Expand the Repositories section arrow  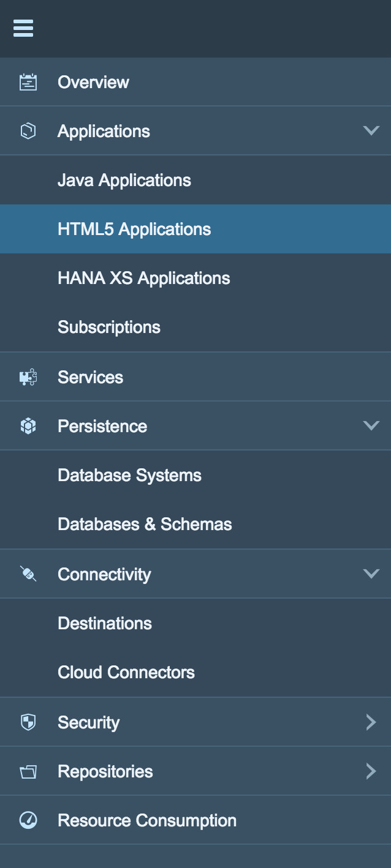(371, 771)
